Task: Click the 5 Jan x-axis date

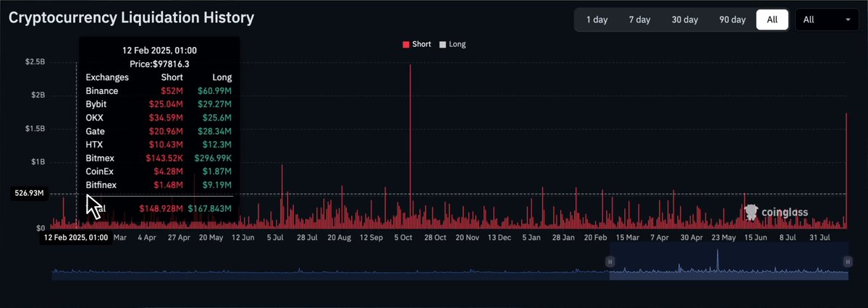Action: tap(531, 237)
